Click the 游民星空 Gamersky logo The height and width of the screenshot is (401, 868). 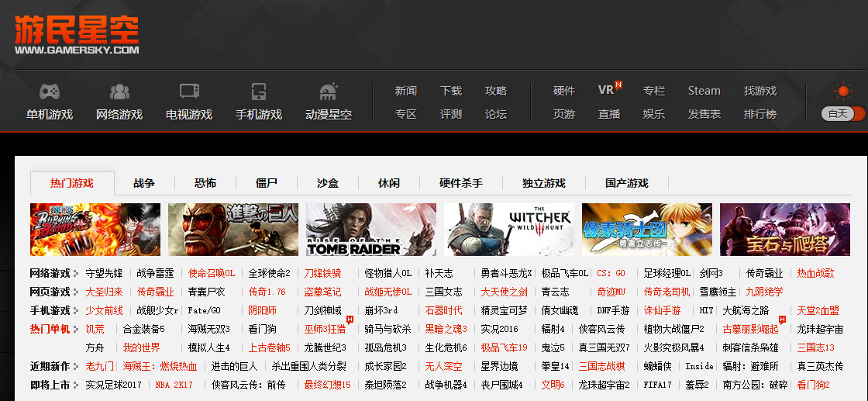pyautogui.click(x=77, y=36)
